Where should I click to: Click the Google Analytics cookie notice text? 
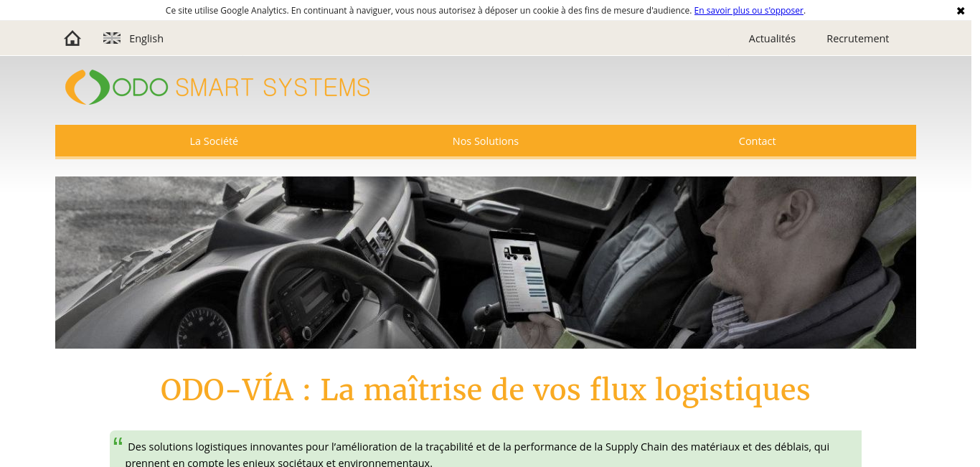click(428, 11)
